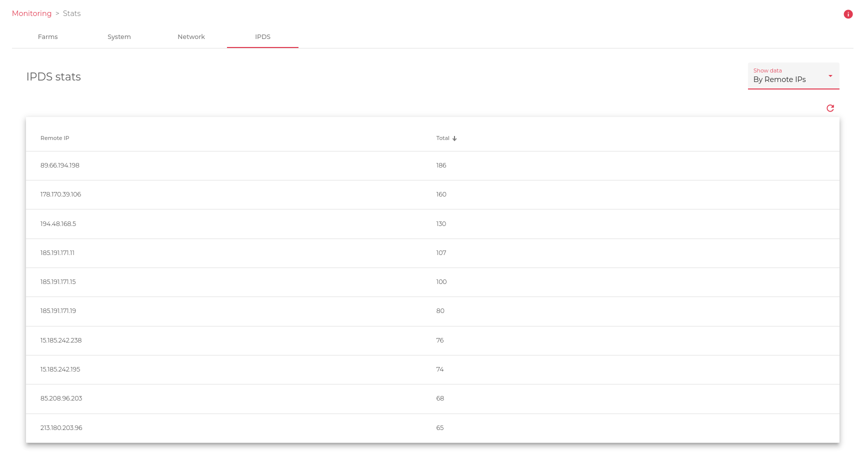Select the row for IP 178.170.39.106
The height and width of the screenshot is (463, 868).
[60, 194]
